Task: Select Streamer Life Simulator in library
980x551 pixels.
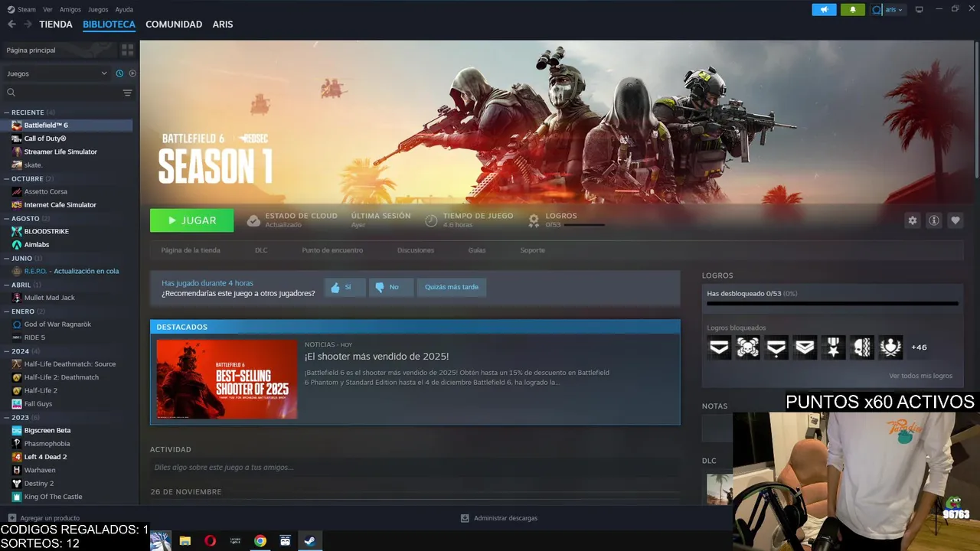Action: (x=60, y=152)
